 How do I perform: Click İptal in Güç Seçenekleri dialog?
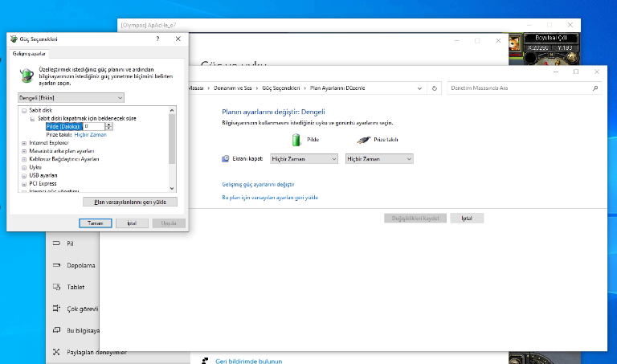[x=132, y=223]
